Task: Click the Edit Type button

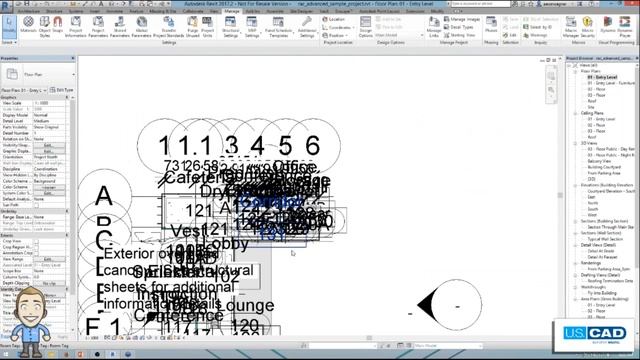Action: tap(62, 90)
